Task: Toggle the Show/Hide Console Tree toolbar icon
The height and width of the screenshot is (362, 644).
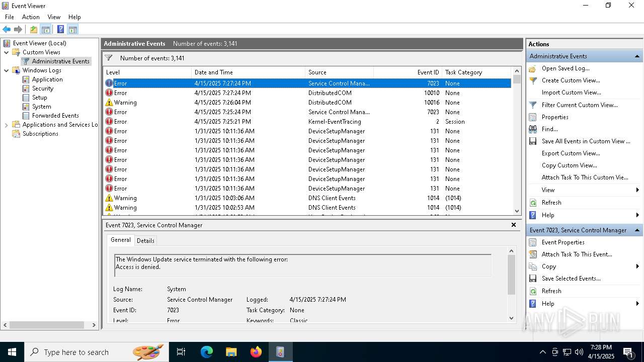Action: (x=46, y=29)
